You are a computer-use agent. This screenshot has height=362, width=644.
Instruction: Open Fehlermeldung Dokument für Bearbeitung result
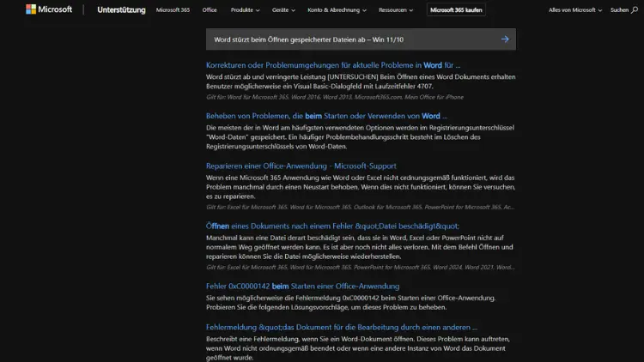341,327
